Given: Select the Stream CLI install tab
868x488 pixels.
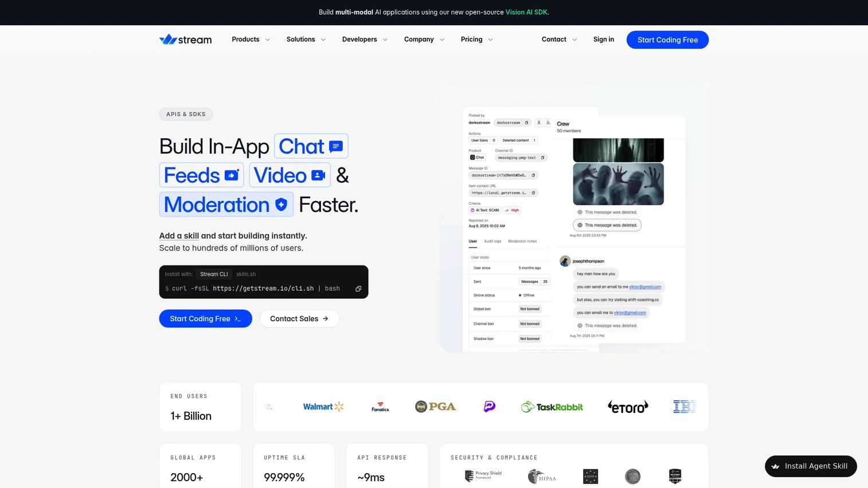Looking at the screenshot, I should pos(214,274).
